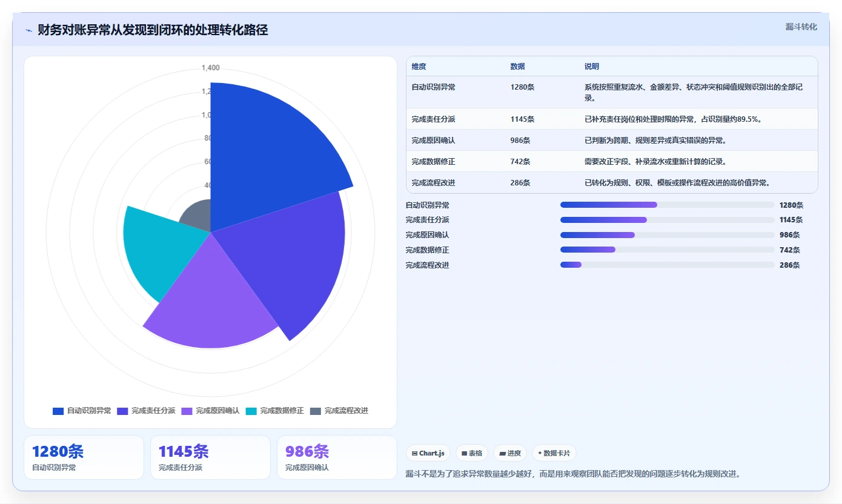Click the 数据卡片 tag

click(554, 453)
